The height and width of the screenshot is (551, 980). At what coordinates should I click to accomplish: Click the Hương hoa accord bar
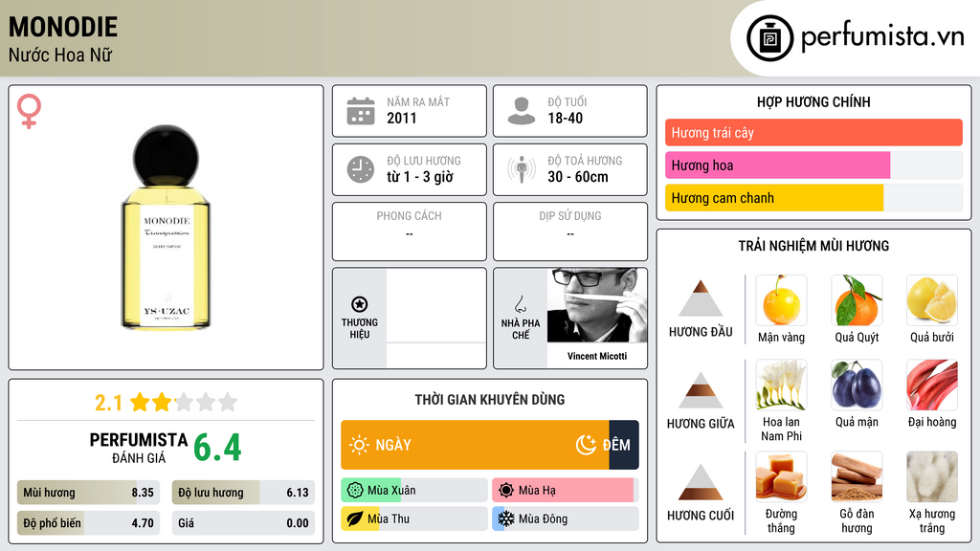(x=813, y=165)
